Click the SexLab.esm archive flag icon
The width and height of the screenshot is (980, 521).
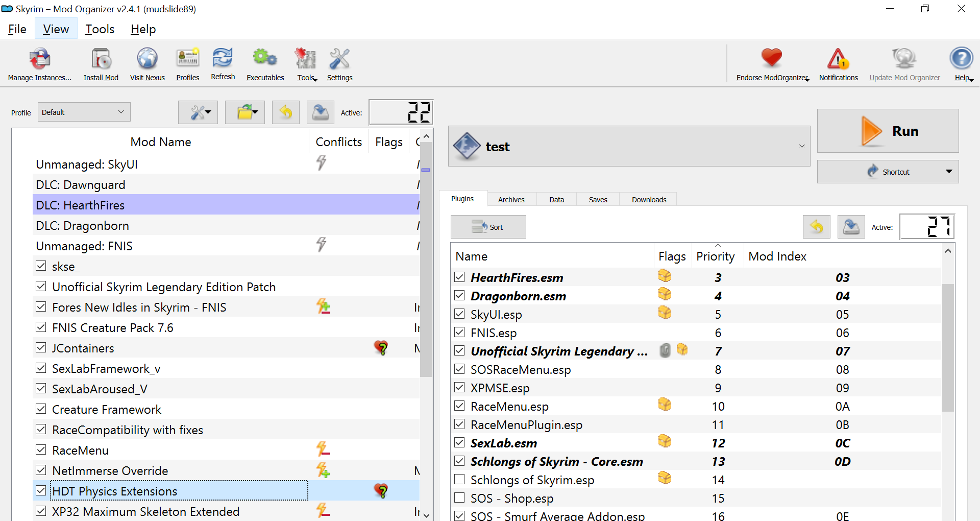(665, 441)
